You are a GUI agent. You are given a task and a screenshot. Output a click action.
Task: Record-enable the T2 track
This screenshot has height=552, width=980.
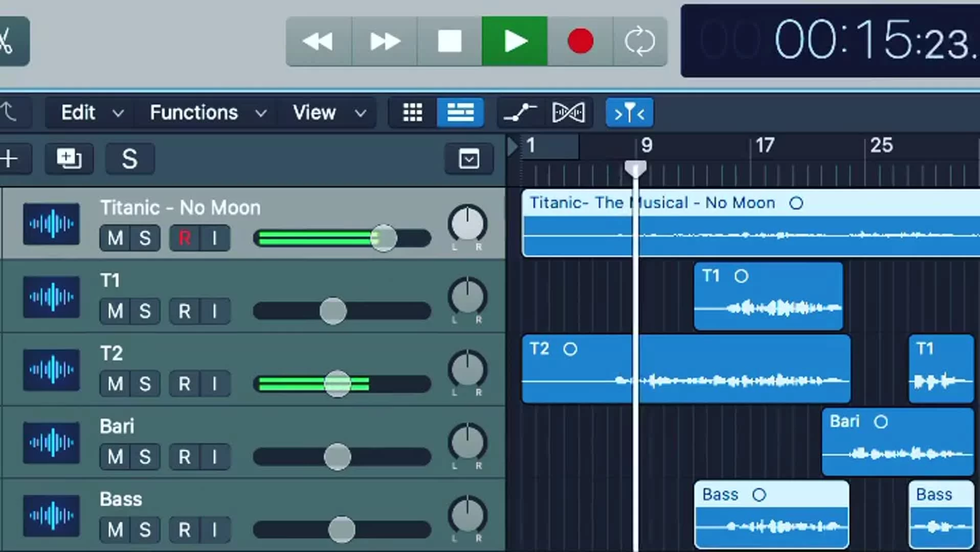[185, 384]
